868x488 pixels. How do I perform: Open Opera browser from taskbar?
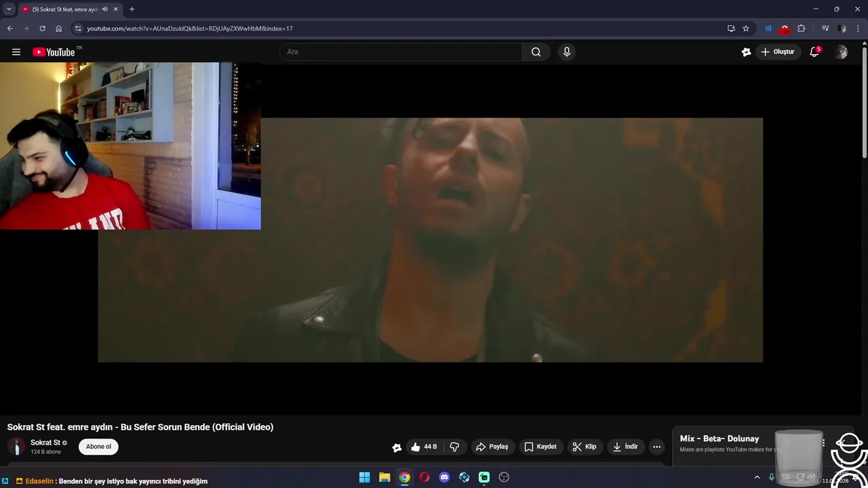425,477
